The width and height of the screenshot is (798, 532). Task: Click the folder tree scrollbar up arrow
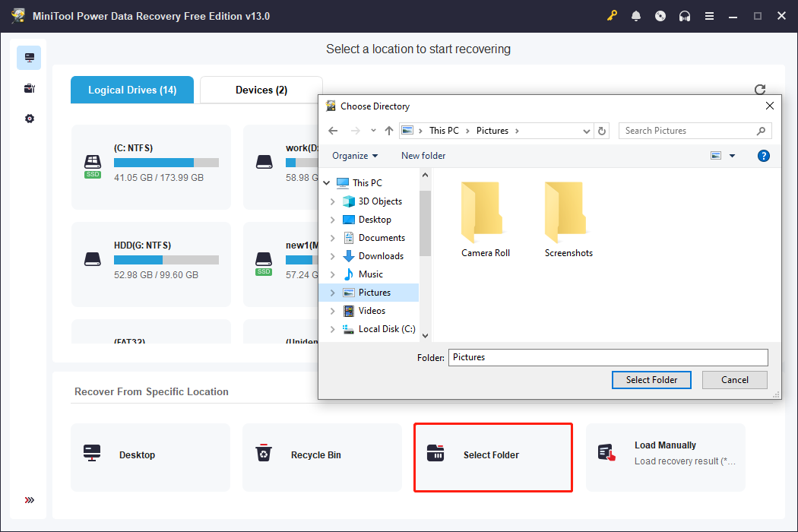[426, 175]
